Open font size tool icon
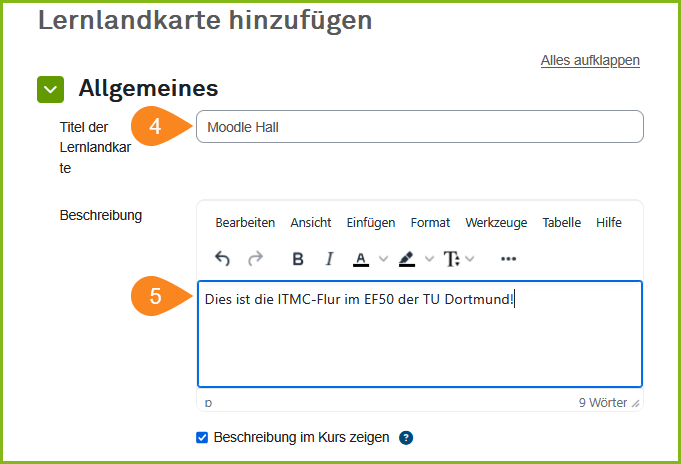 pos(451,259)
